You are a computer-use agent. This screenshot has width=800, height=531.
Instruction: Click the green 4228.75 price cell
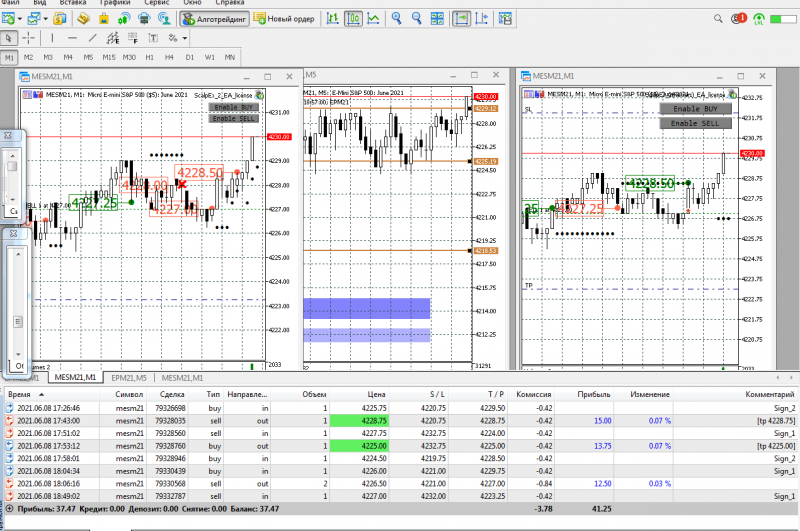(x=359, y=421)
